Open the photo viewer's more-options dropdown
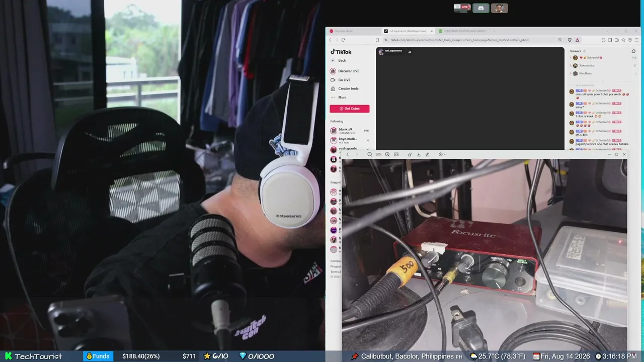 coord(442,154)
